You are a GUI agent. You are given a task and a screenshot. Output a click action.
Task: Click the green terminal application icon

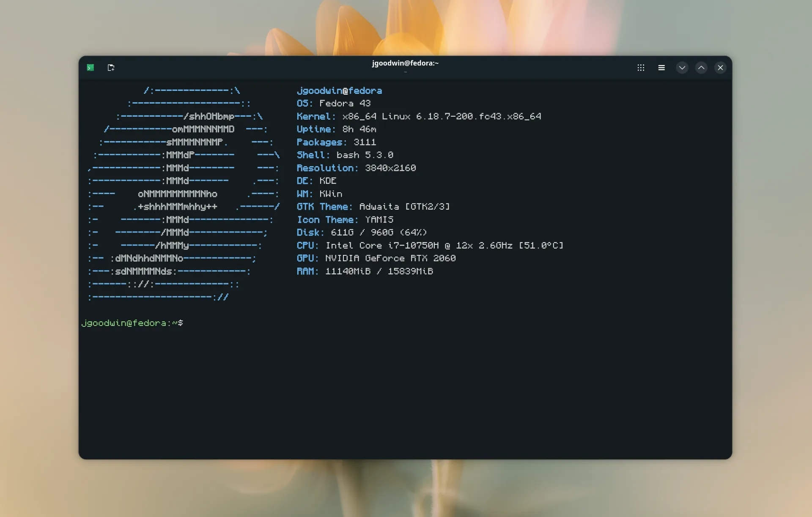tap(90, 67)
